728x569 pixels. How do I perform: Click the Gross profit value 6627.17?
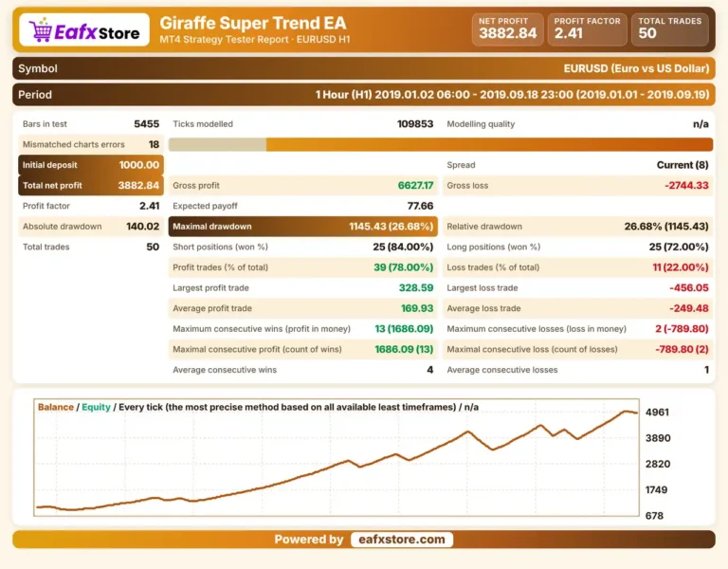(x=415, y=185)
